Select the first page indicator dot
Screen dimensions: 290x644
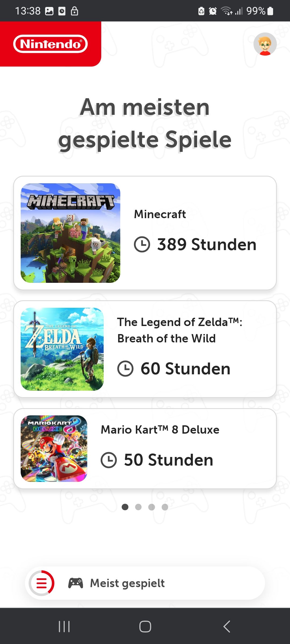coord(125,507)
